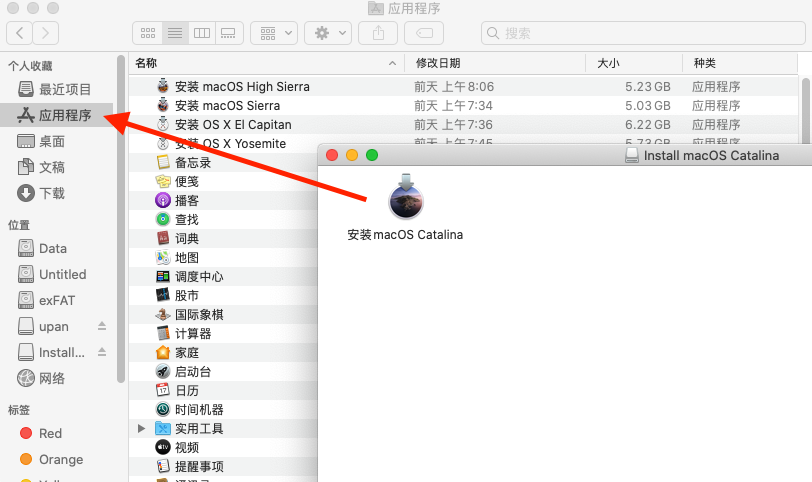Viewport: 812px width, 482px height.
Task: Open 桌面 in the sidebar
Action: pyautogui.click(x=56, y=141)
